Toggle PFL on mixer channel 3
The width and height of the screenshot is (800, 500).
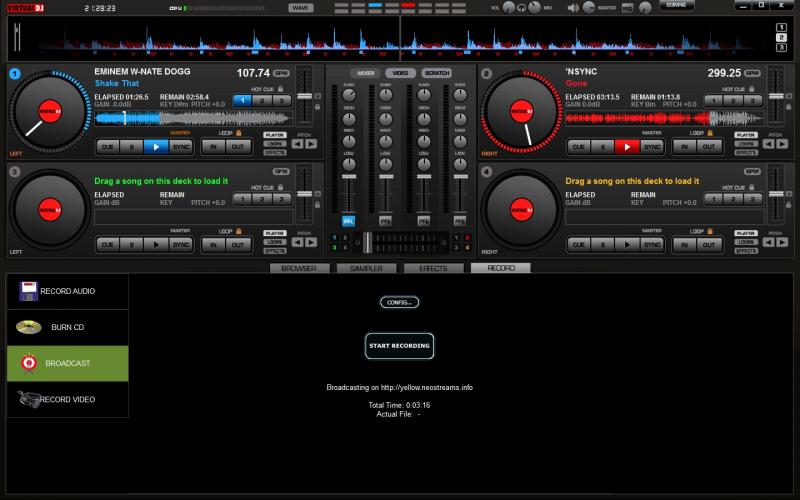(423, 221)
